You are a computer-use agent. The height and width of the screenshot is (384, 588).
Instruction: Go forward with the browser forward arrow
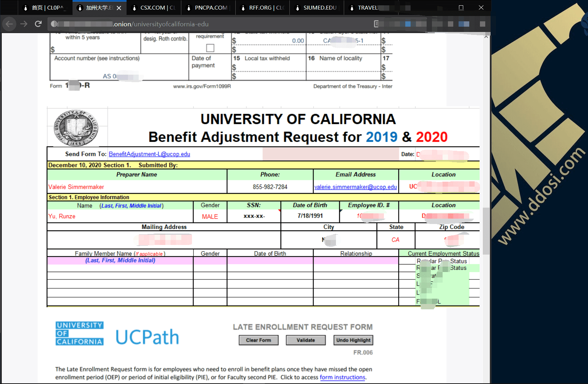(24, 24)
